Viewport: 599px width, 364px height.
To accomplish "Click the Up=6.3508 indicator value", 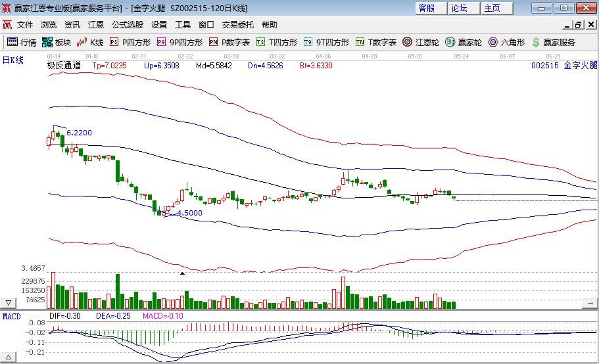I will [x=162, y=66].
